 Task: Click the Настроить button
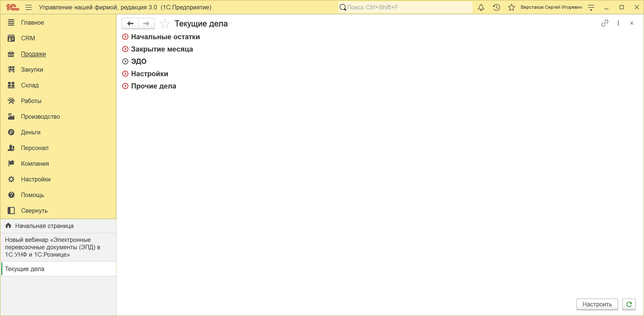click(597, 304)
